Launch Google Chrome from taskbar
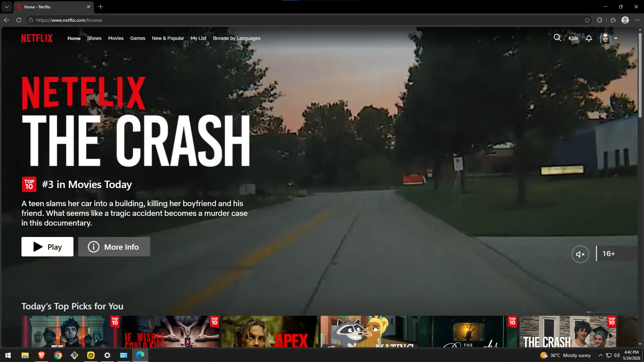The height and width of the screenshot is (362, 644). click(58, 355)
